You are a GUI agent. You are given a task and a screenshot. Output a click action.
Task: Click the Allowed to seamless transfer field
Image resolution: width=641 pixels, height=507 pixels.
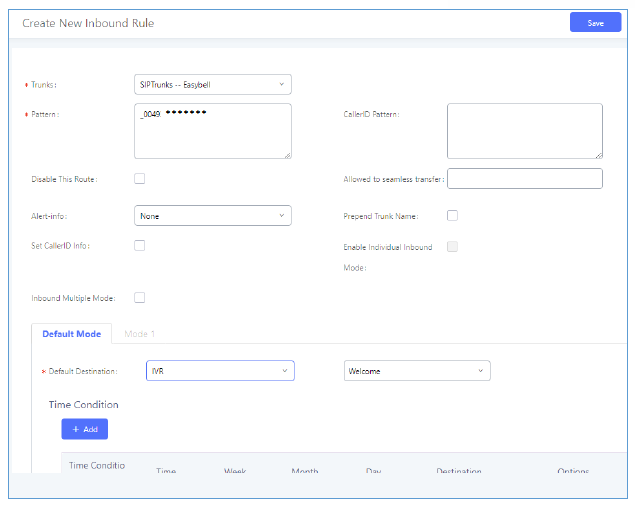pyautogui.click(x=524, y=179)
